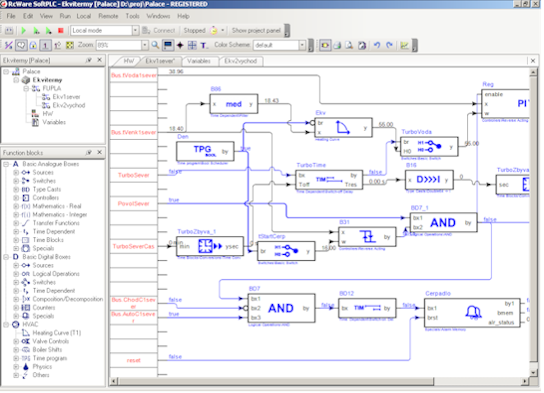
Task: Open print preview page icon
Action: click(349, 45)
